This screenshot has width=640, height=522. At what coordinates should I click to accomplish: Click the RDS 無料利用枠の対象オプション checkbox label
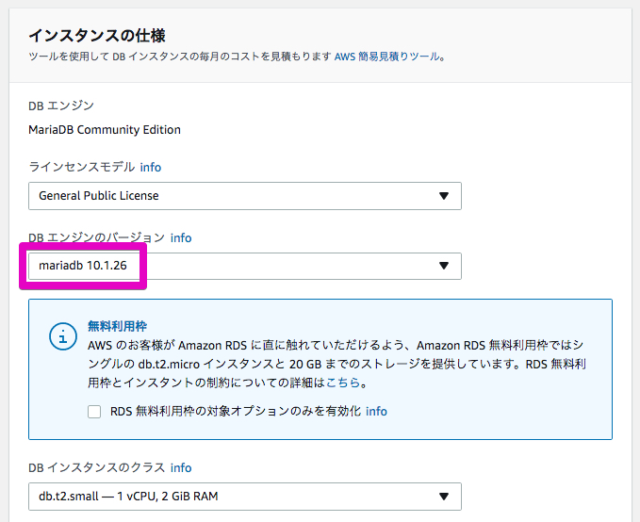236,411
